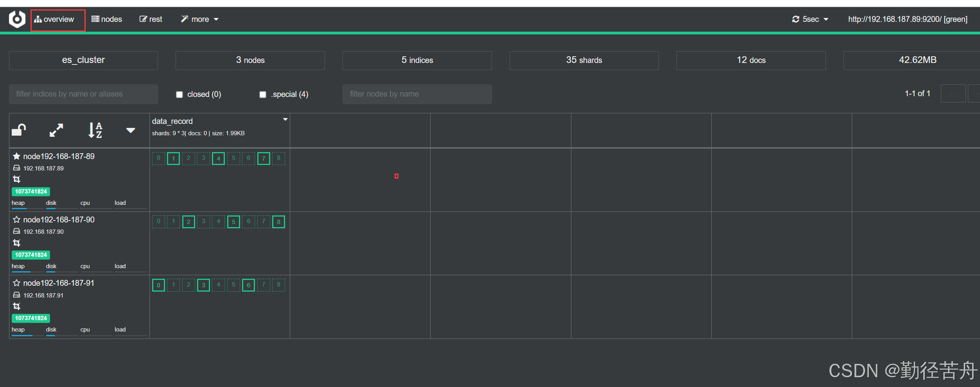Image resolution: width=980 pixels, height=387 pixels.
Task: Click the Cerebro logo icon
Action: click(17, 19)
